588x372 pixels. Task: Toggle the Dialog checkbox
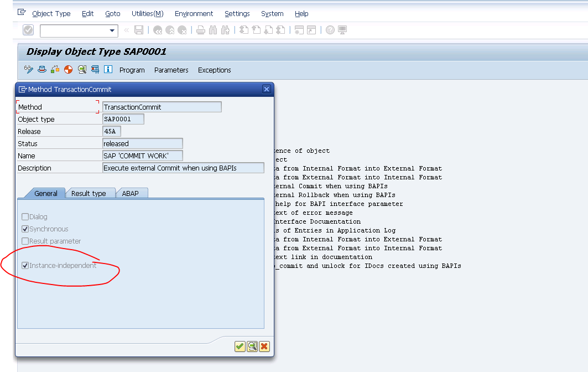(x=25, y=217)
